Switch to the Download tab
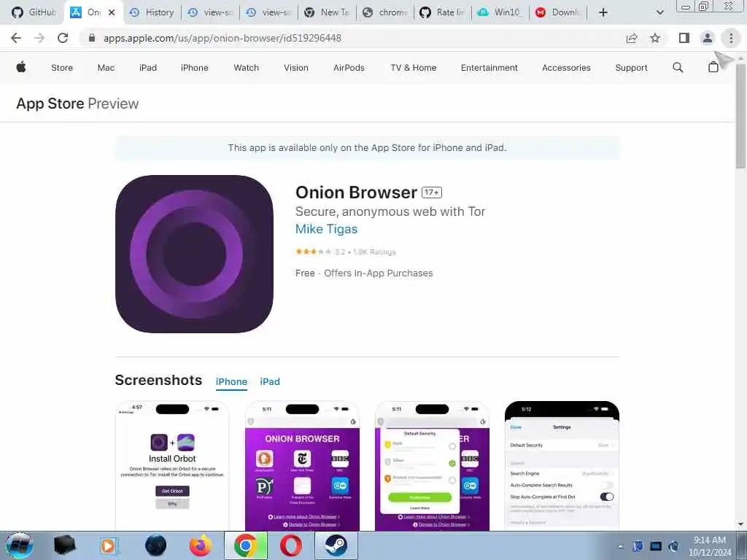The width and height of the screenshot is (747, 560). click(558, 12)
